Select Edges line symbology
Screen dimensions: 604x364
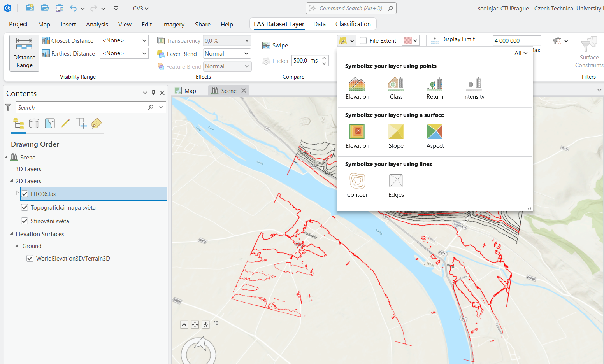click(x=396, y=181)
